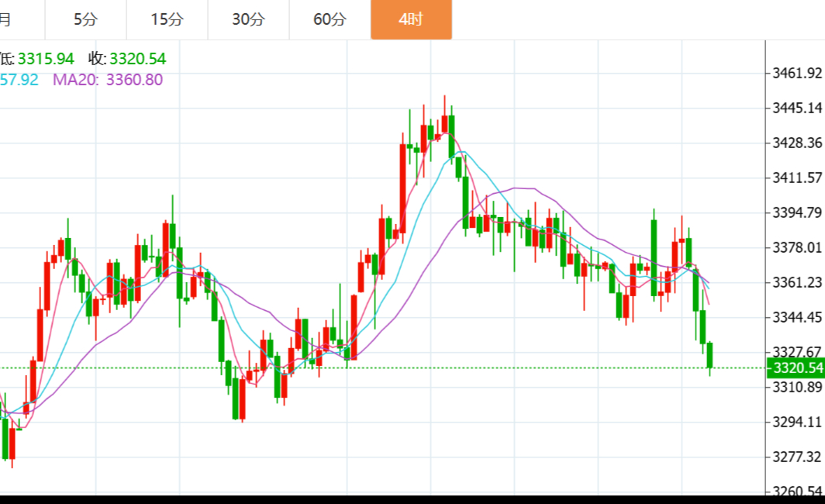The image size is (825, 504).
Task: Open the 30分 timeframe tab
Action: coord(248,19)
